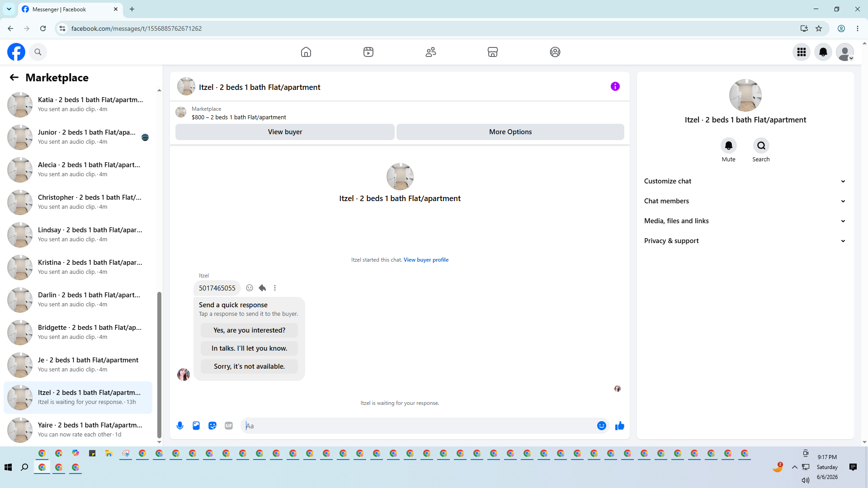Choose a sticker with the sticker icon
This screenshot has height=488, width=868.
point(212,426)
